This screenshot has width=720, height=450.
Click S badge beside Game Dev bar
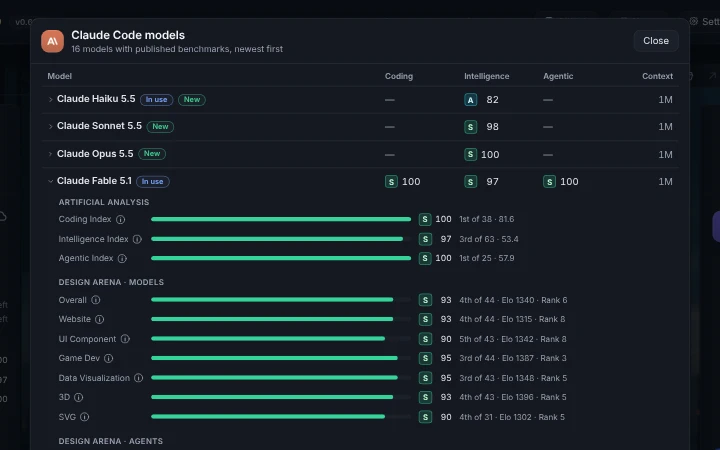[x=425, y=358]
